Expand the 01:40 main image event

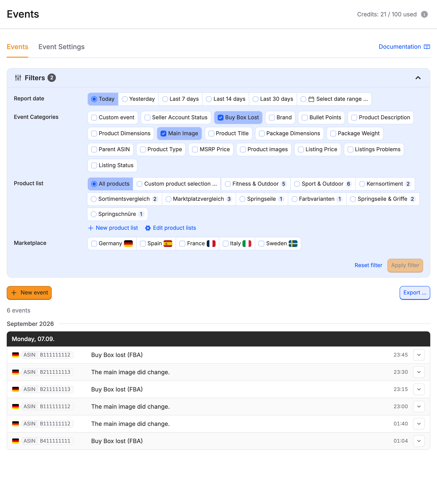419,424
